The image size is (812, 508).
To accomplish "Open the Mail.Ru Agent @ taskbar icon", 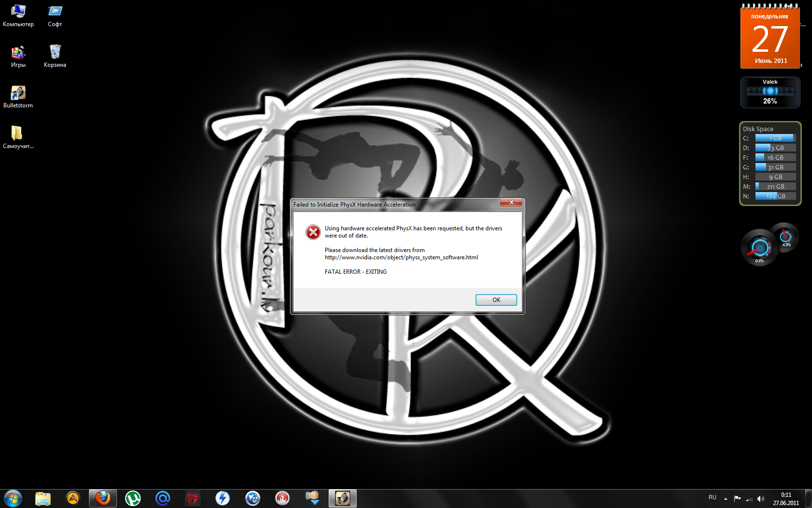I will (x=163, y=498).
